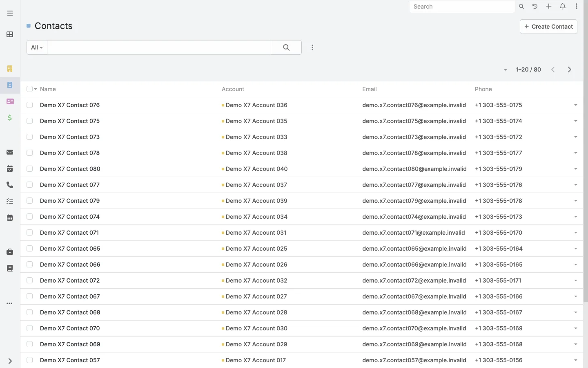Click the Phone column header

(483, 89)
